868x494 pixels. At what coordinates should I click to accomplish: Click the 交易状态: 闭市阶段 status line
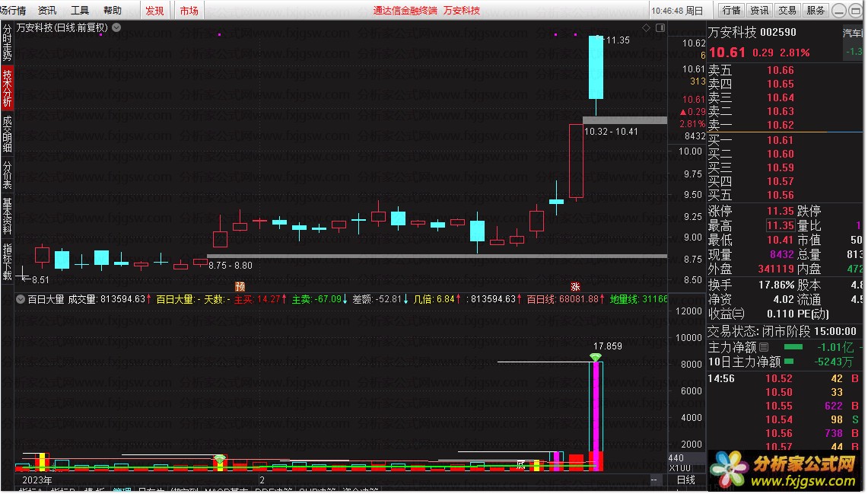[781, 331]
